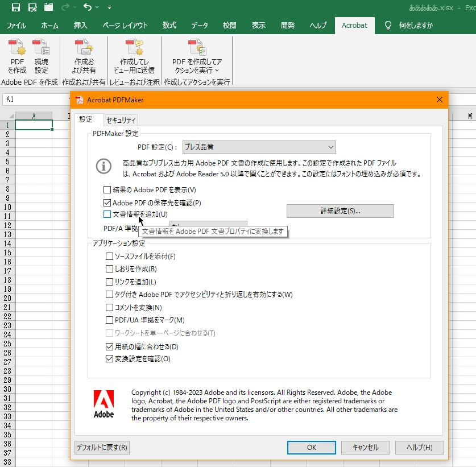476x467 pixels.
Task: Select row 10 header in Excel
Action: [7, 208]
